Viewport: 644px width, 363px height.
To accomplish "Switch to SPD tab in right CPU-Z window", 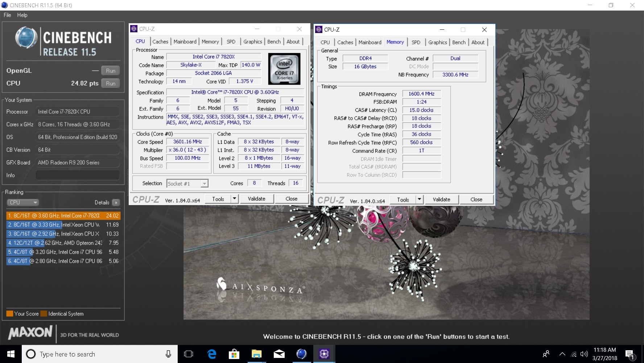I will [416, 42].
